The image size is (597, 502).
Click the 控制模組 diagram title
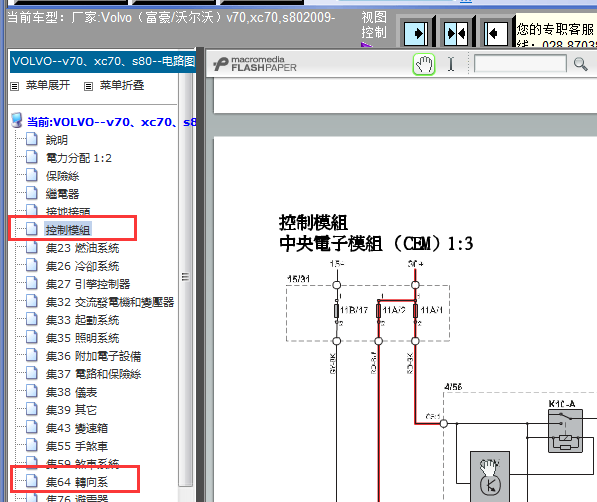pyautogui.click(x=313, y=223)
